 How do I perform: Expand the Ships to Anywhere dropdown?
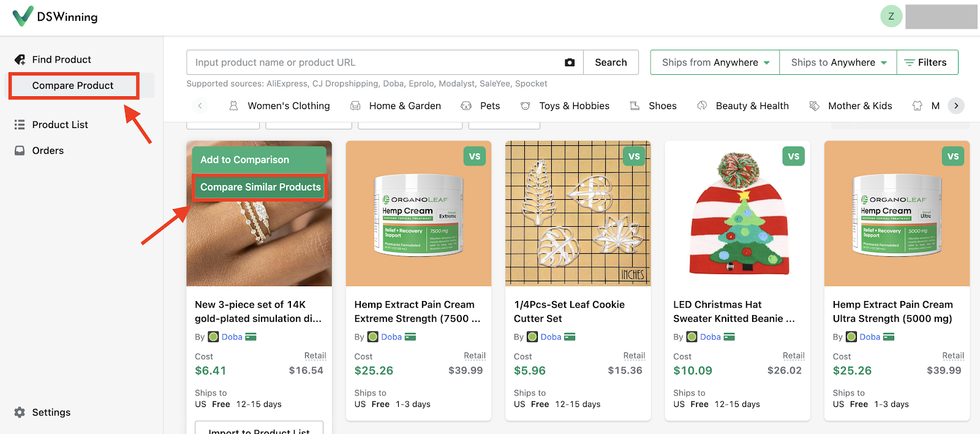838,63
